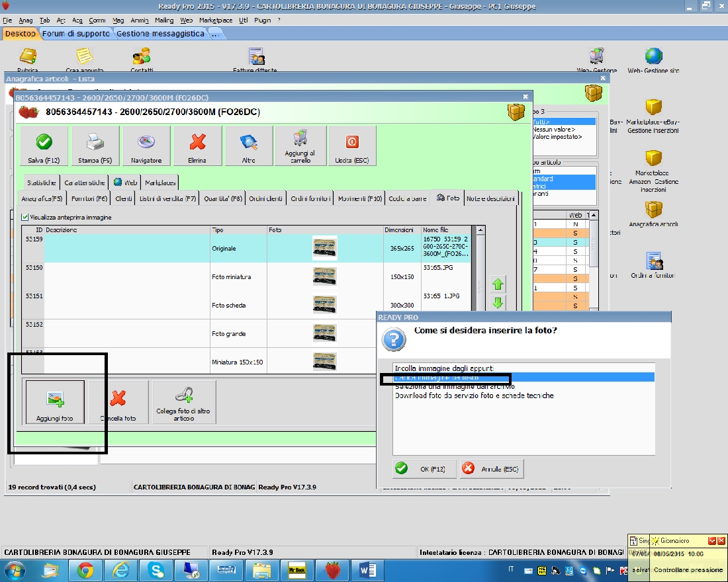
Task: Remove picture with Cancella foto
Action: (x=118, y=402)
